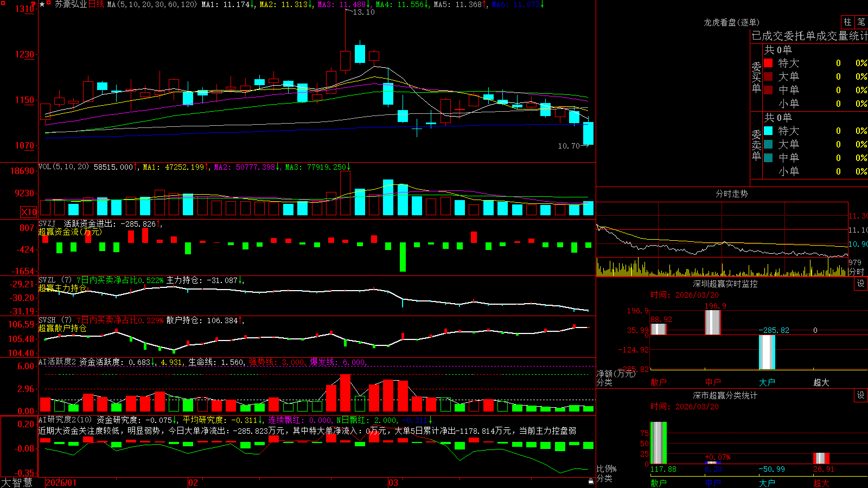868x488 pixels.
Task: Click the 超赢散户持仓 label
Action: point(62,328)
